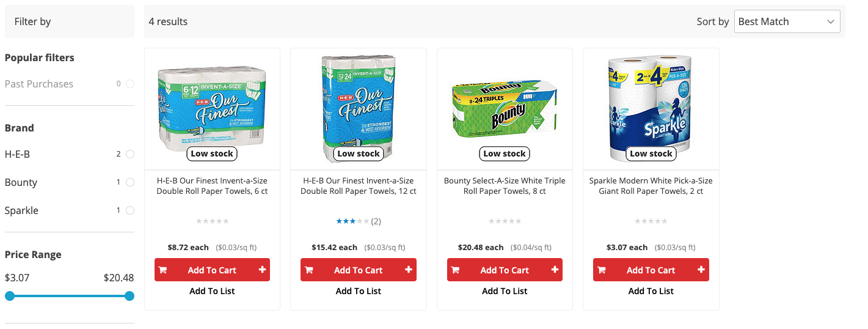Click star rating on H-E-B 12 ct towels
The height and width of the screenshot is (329, 868).
[352, 221]
